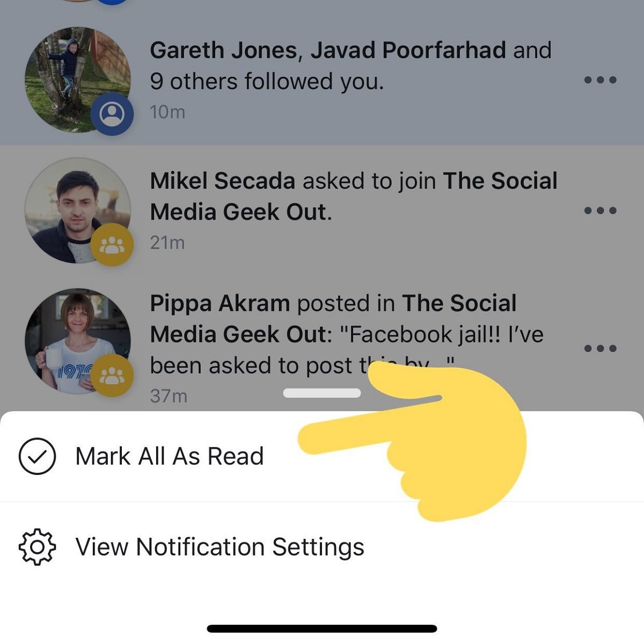
Task: Tap the yellow group badge on Pippa's photo
Action: coord(112,376)
